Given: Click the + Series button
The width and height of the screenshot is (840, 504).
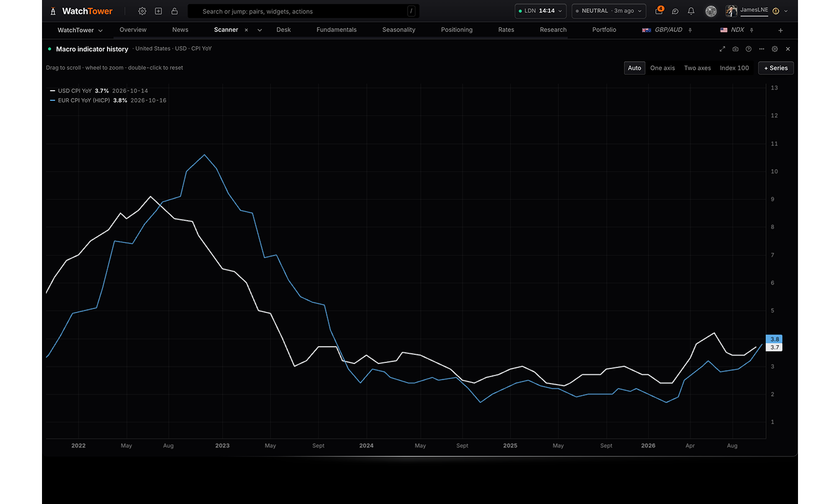Looking at the screenshot, I should tap(776, 68).
